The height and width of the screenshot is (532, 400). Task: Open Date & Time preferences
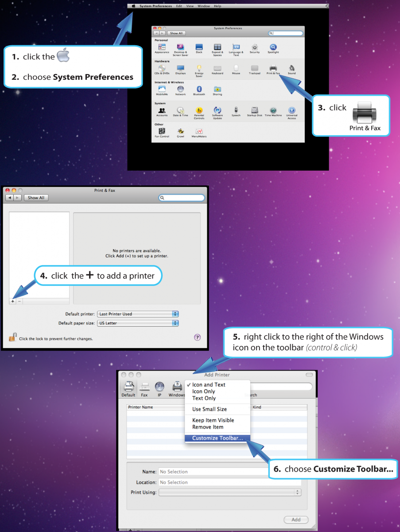tap(180, 112)
